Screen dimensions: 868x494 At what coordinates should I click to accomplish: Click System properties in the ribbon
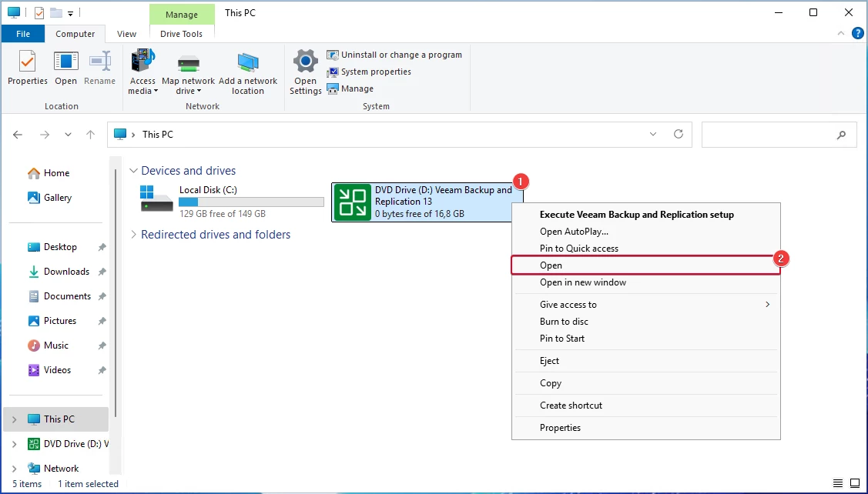tap(369, 72)
